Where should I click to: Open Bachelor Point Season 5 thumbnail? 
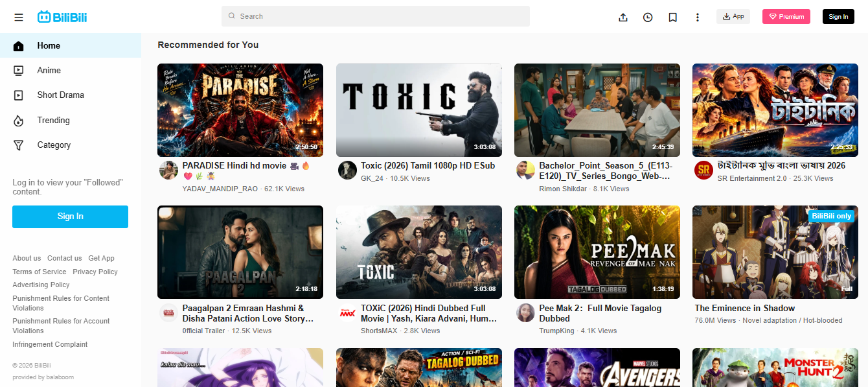pyautogui.click(x=597, y=110)
